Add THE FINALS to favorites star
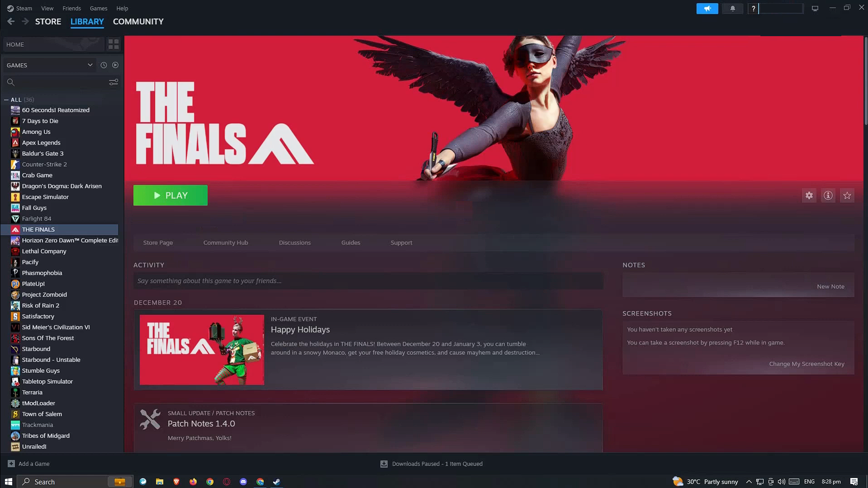 [847, 196]
